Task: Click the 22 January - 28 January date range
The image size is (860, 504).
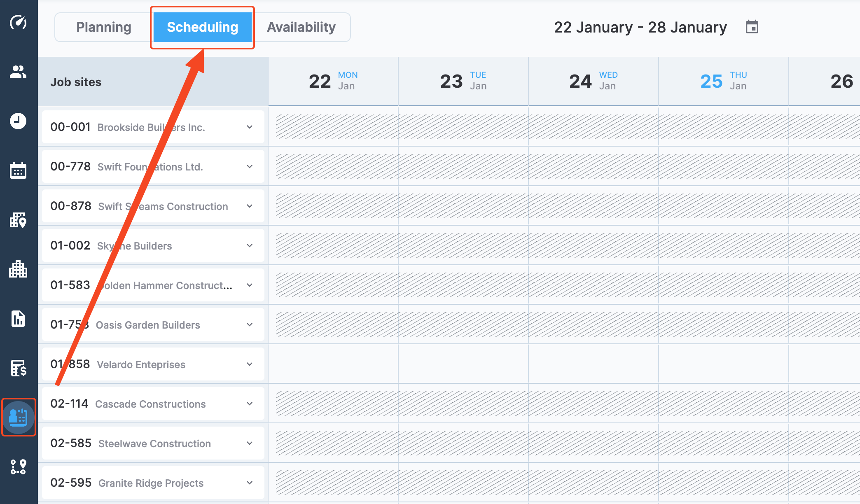Action: (x=640, y=27)
